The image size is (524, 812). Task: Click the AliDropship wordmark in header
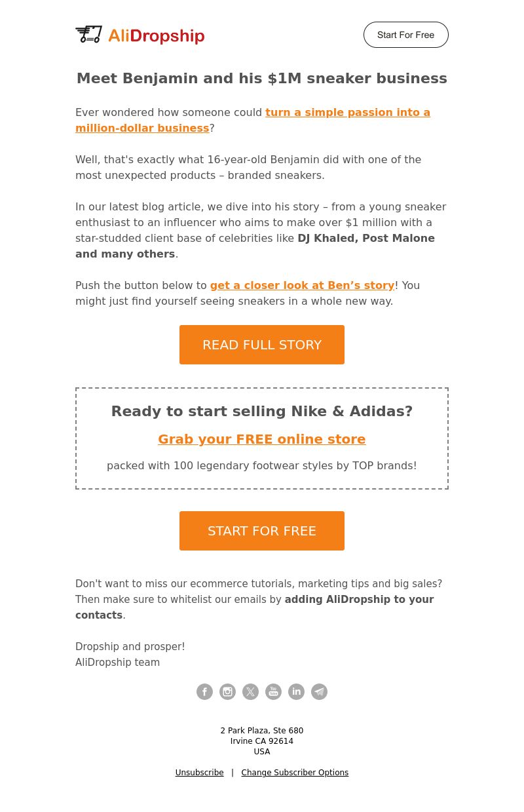(x=156, y=36)
